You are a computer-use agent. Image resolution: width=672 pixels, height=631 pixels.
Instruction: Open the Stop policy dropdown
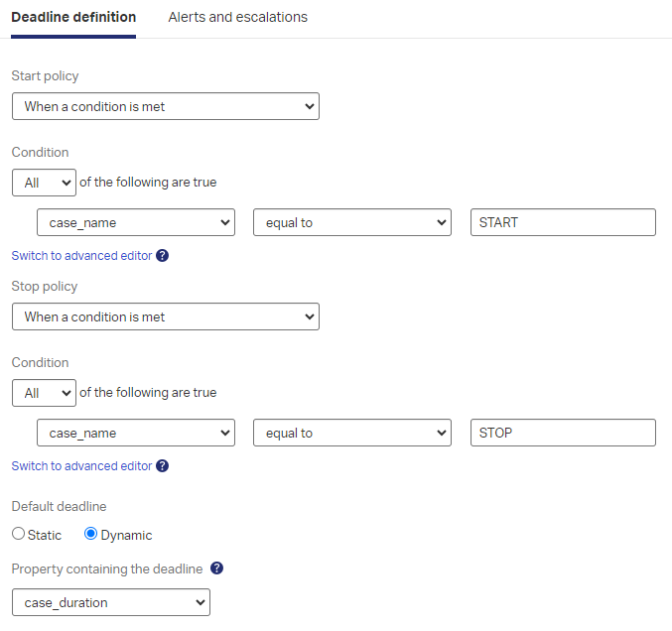pyautogui.click(x=166, y=316)
